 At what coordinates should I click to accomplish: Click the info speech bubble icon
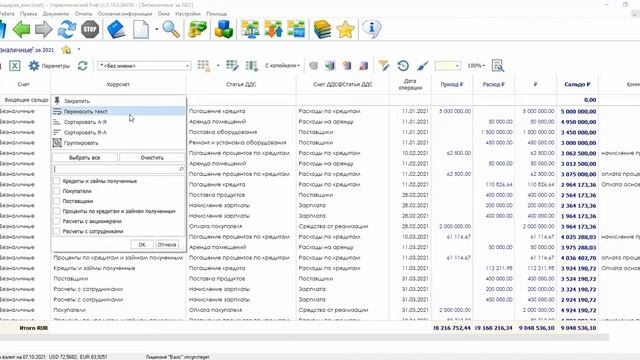click(x=371, y=29)
